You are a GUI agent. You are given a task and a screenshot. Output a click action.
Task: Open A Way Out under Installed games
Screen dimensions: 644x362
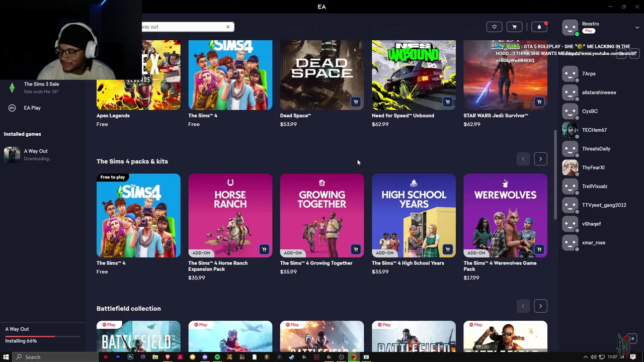click(43, 154)
